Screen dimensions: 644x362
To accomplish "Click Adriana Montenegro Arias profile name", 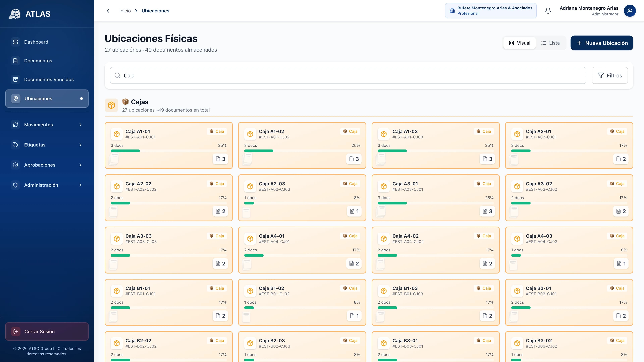I will pos(589,8).
